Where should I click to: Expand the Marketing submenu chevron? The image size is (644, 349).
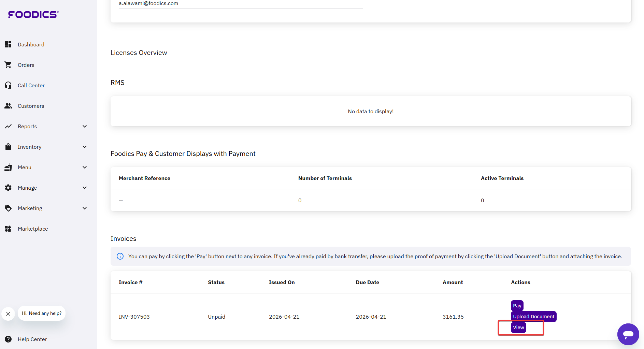(x=85, y=208)
